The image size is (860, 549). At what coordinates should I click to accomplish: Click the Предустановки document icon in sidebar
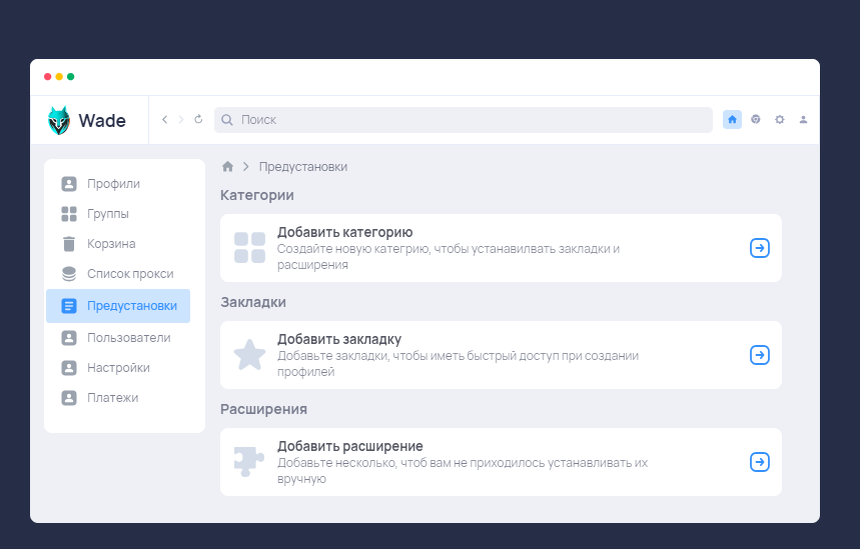(x=69, y=306)
